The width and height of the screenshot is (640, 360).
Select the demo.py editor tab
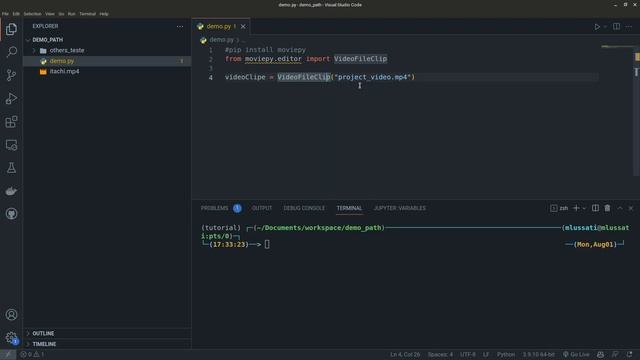[x=221, y=27]
